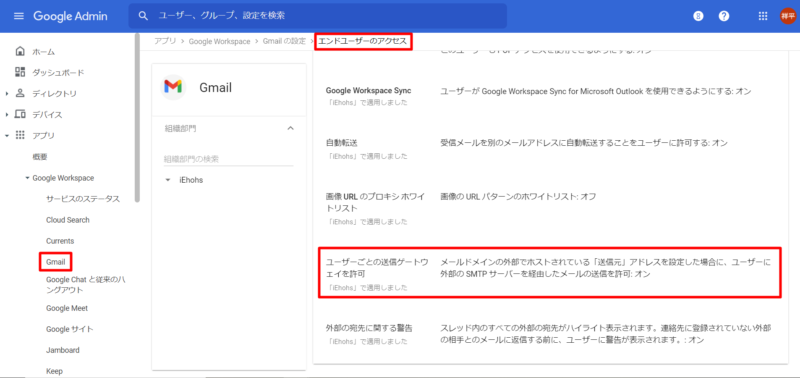Open デバイス in sidebar
The height and width of the screenshot is (378, 800).
47,115
